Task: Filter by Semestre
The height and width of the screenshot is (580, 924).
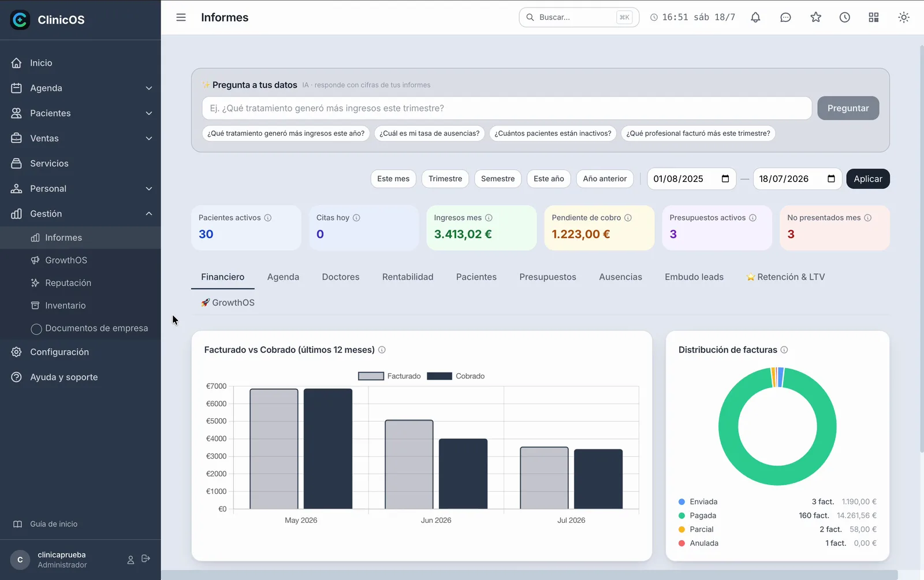Action: point(498,179)
